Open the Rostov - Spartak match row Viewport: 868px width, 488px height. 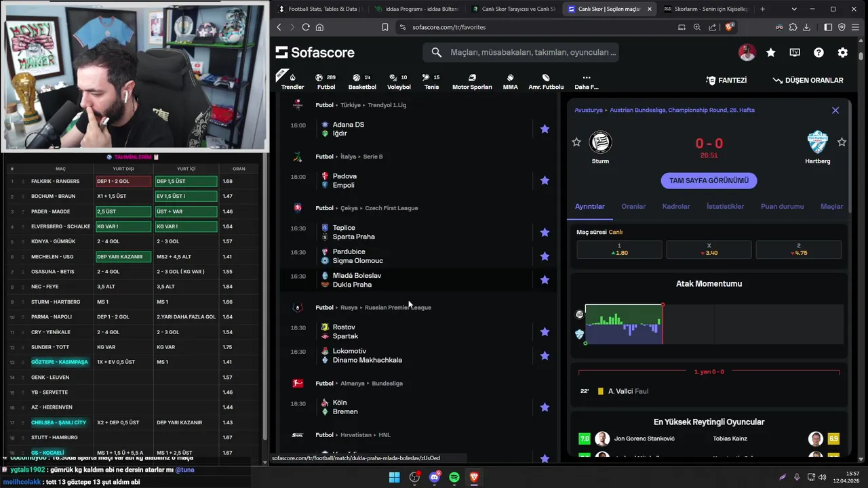pyautogui.click(x=418, y=331)
